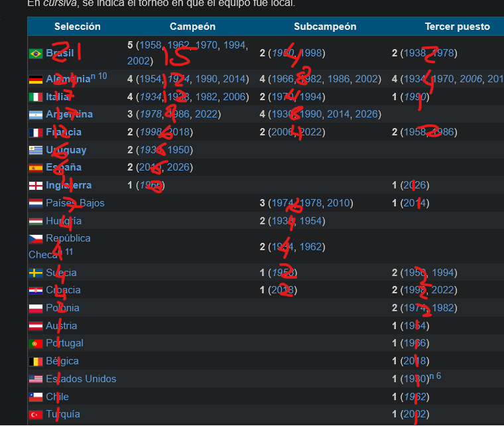Open the Países Bajos team link

(75, 203)
